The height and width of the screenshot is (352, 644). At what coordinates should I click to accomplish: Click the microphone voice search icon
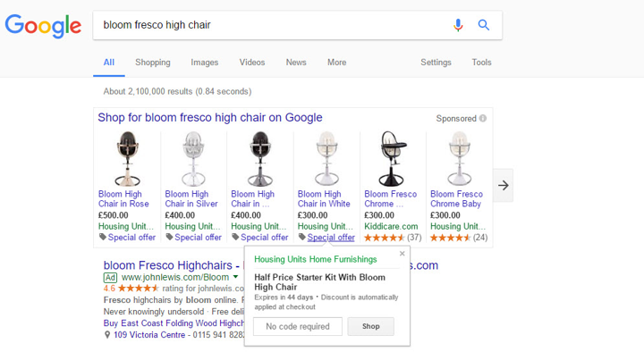458,25
